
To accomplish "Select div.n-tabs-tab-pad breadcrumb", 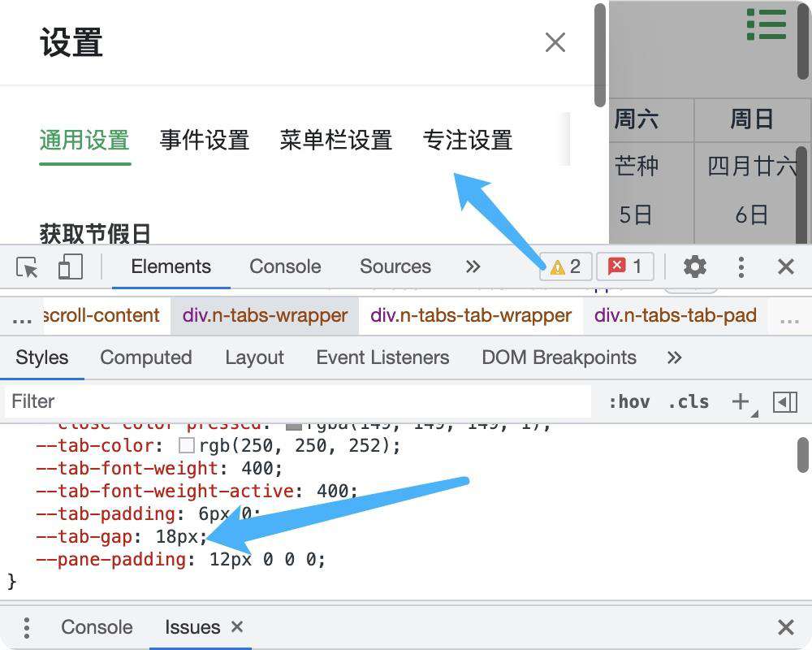I will tap(676, 315).
